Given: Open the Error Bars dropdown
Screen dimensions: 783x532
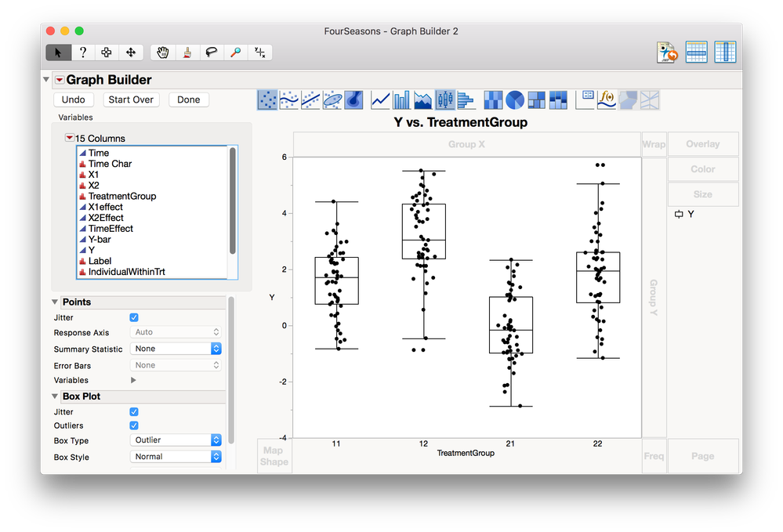Looking at the screenshot, I should tap(176, 365).
